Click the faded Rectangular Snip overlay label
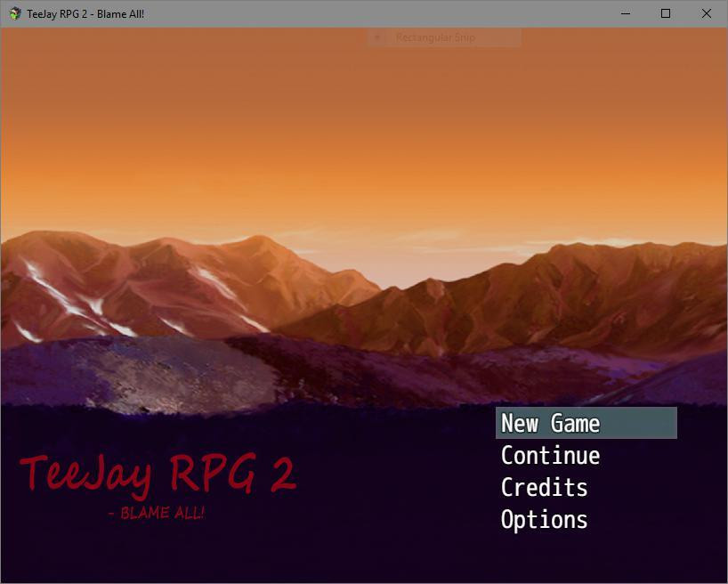 (435, 37)
